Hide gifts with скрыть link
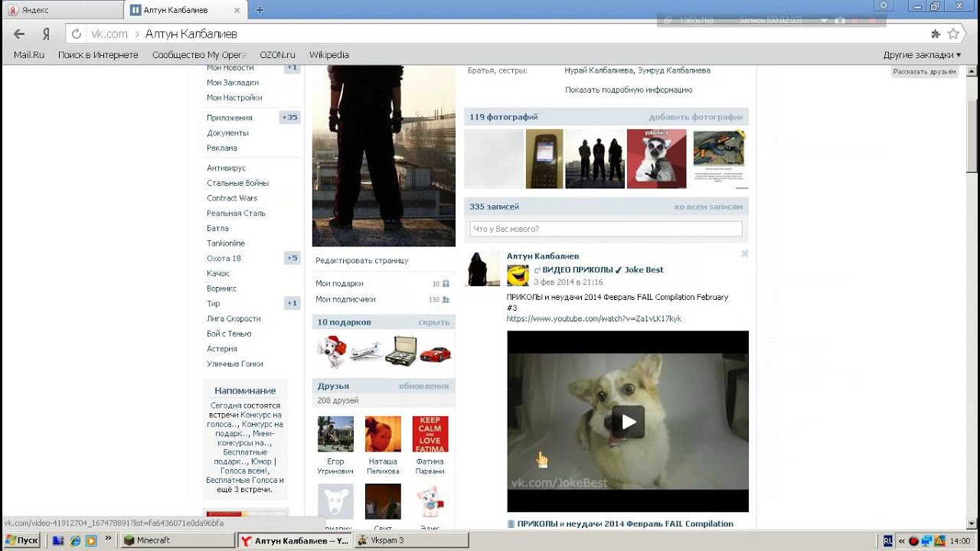 [x=434, y=322]
